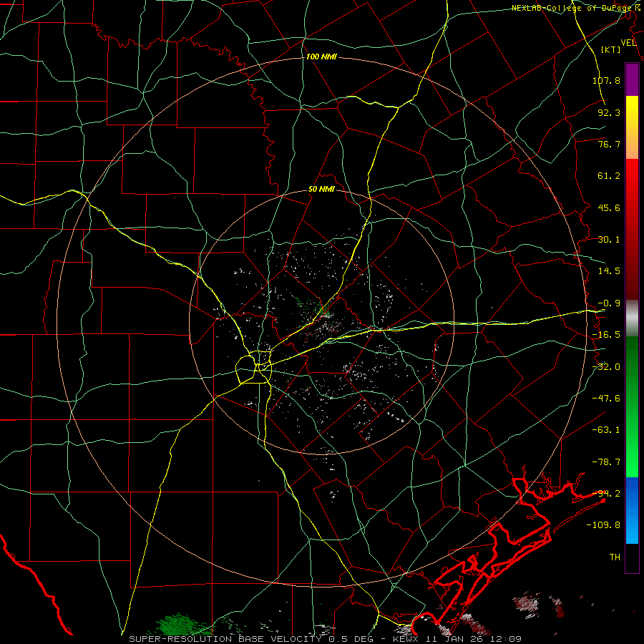Click the 'KEWX' radar site identifier
This screenshot has height=644, width=644.
[406, 639]
